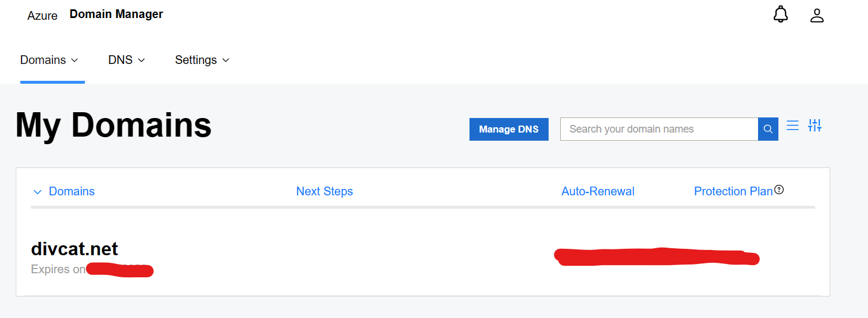Screen dimensions: 868x318
Task: Open the Domains navigation tab
Action: coord(43,60)
